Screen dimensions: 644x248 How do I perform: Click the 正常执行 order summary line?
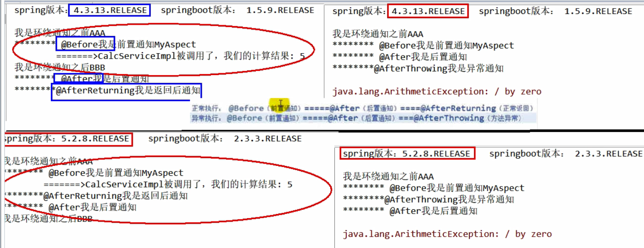362,108
